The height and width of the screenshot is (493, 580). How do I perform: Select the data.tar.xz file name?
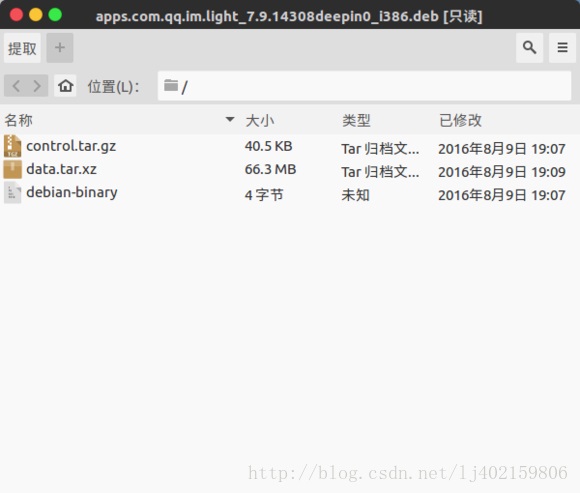pos(61,169)
